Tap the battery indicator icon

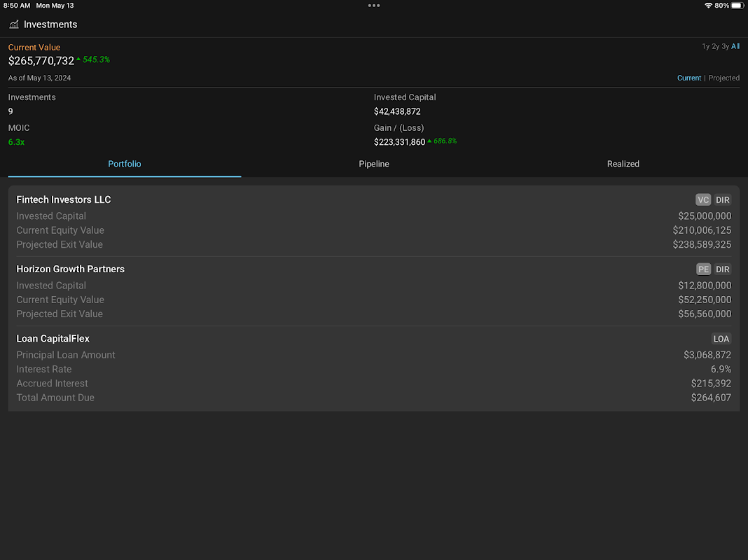tap(737, 6)
